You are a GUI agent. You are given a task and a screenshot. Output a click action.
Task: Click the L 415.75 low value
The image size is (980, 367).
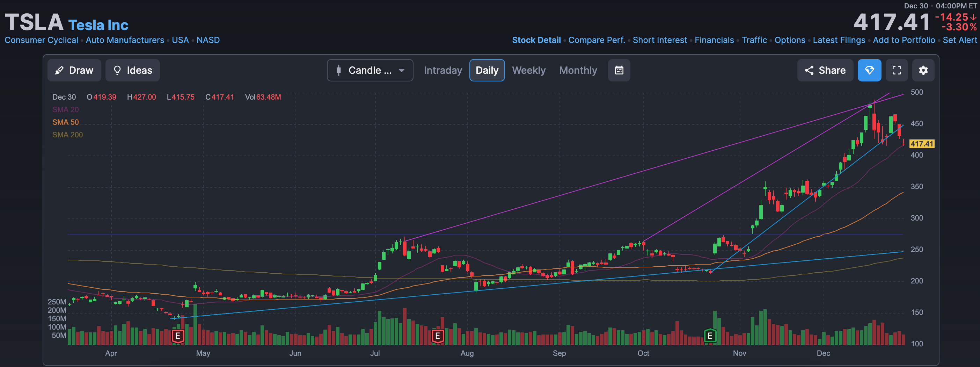(181, 97)
